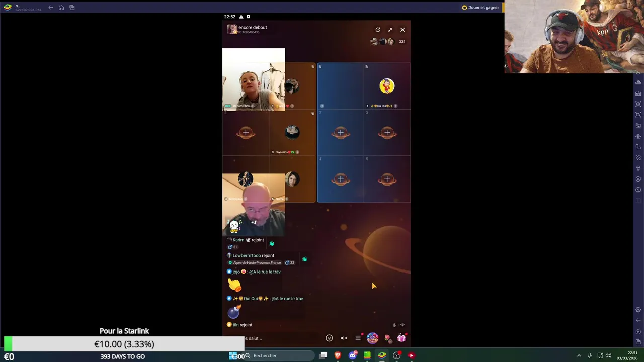644x362 pixels.
Task: Open media folder icon in BlueStacks sidebar
Action: tap(638, 125)
